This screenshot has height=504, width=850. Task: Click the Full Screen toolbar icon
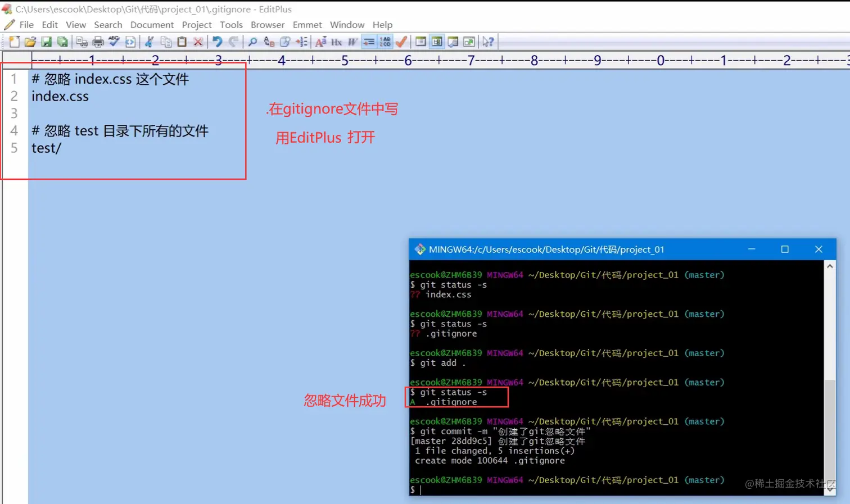pyautogui.click(x=469, y=42)
